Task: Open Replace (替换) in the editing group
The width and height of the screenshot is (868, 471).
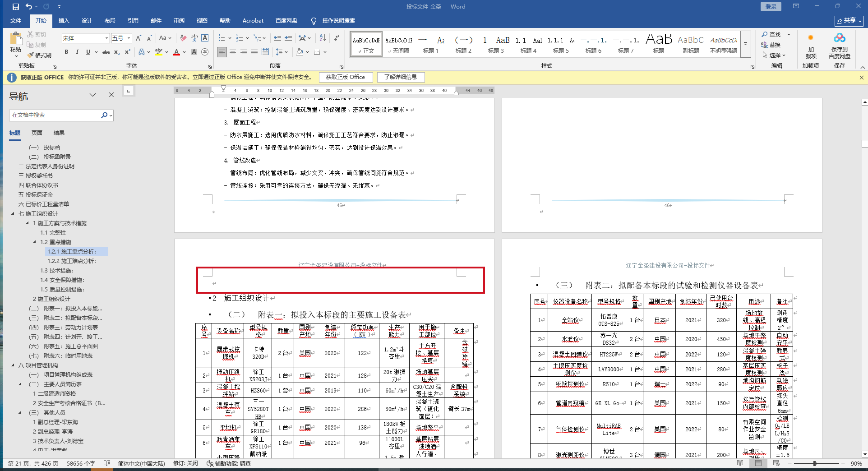Action: point(771,45)
